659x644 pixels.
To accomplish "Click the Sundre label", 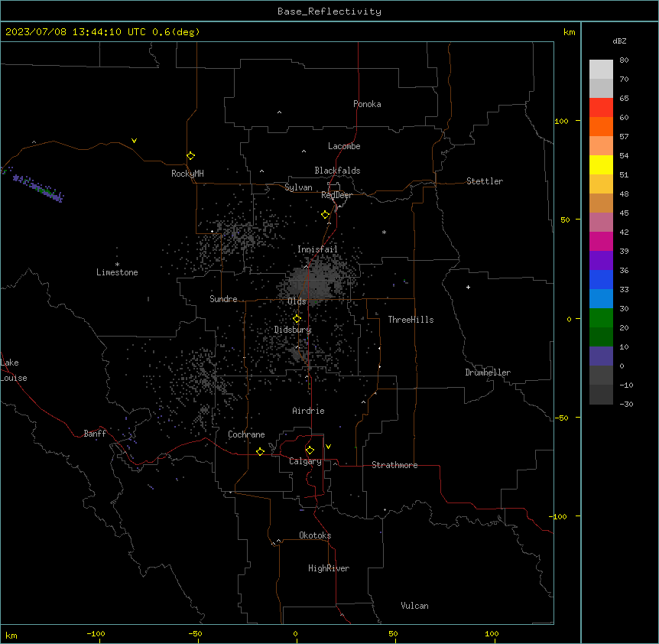I will coord(223,299).
